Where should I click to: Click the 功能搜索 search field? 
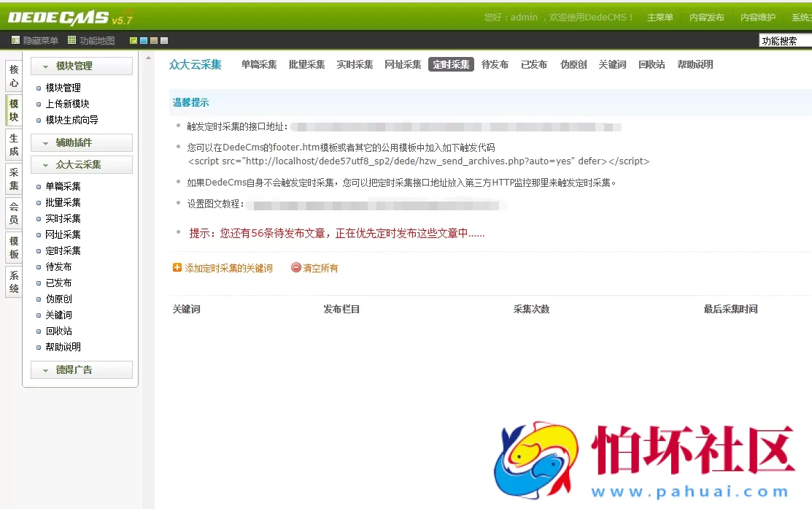point(787,41)
